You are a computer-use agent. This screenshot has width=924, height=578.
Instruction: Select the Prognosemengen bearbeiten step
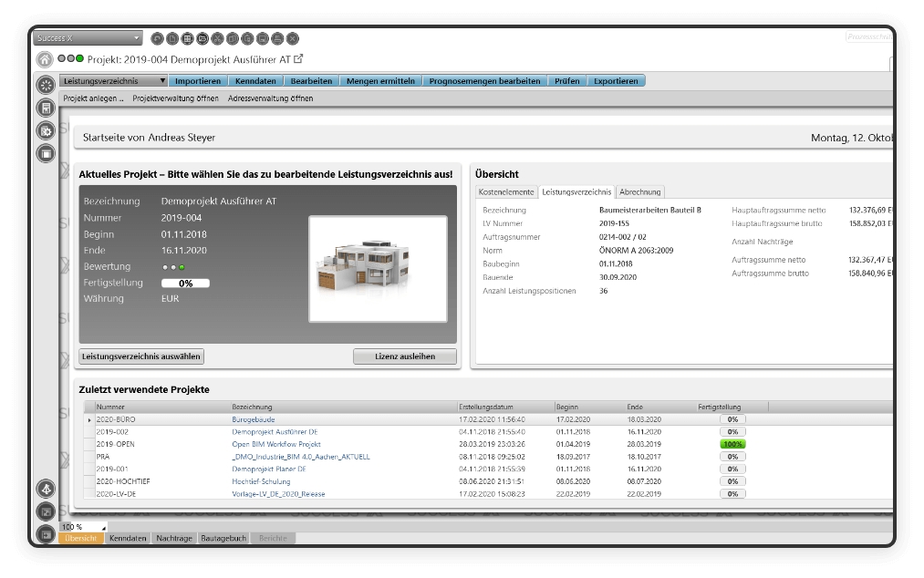click(484, 81)
